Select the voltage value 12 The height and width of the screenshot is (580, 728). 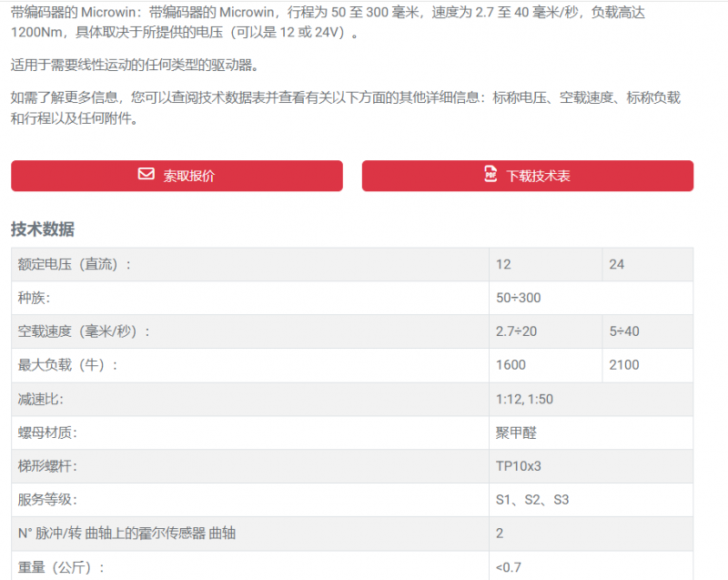click(x=503, y=265)
